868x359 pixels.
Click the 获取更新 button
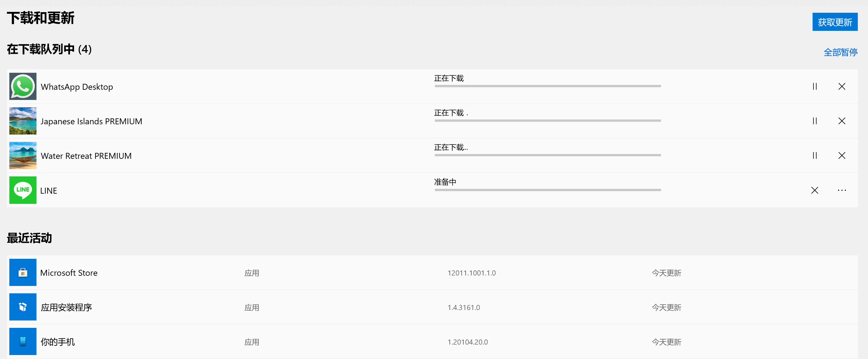click(x=835, y=22)
